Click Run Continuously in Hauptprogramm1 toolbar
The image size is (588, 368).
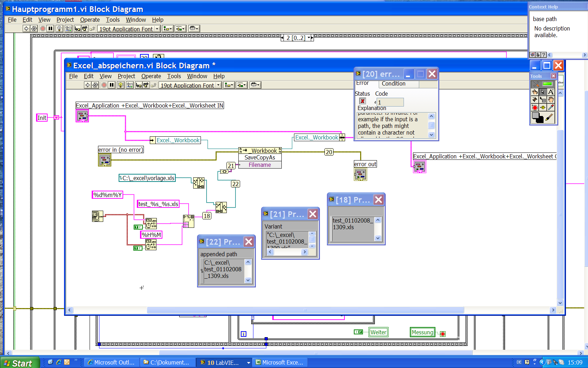coord(34,28)
